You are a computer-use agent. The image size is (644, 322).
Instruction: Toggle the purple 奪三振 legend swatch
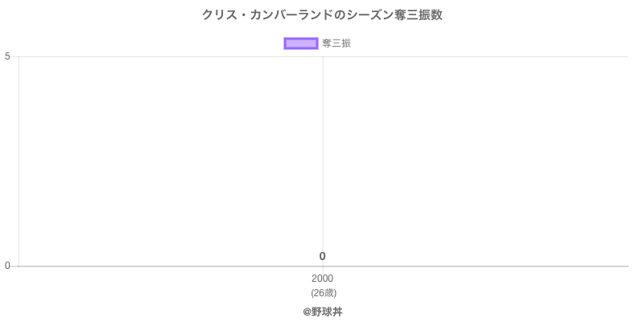301,43
